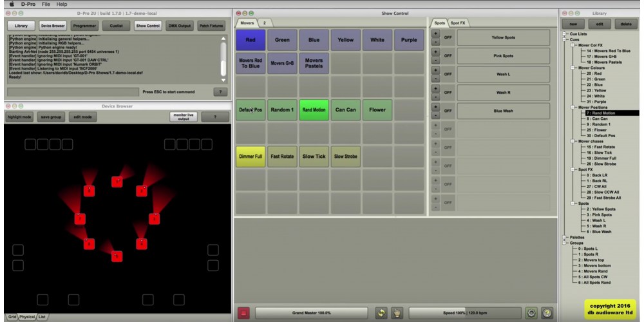Collapse the Mover Colours node
The image size is (644, 322).
point(573,68)
